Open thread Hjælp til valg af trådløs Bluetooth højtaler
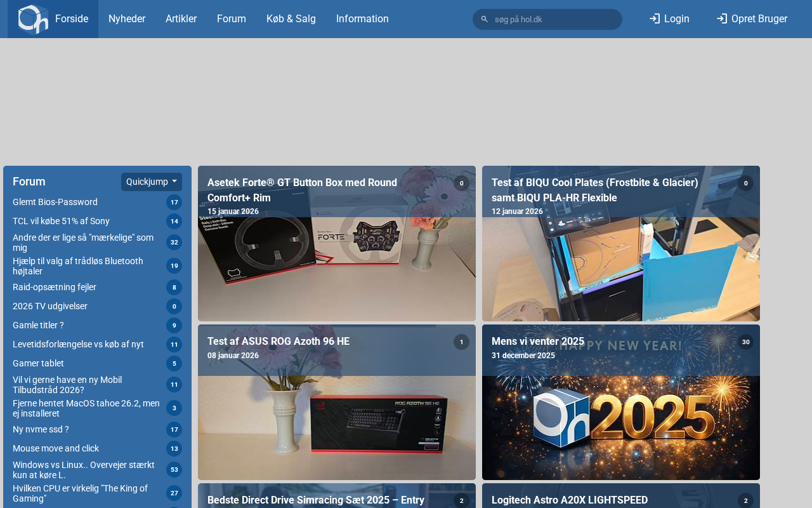 78,266
